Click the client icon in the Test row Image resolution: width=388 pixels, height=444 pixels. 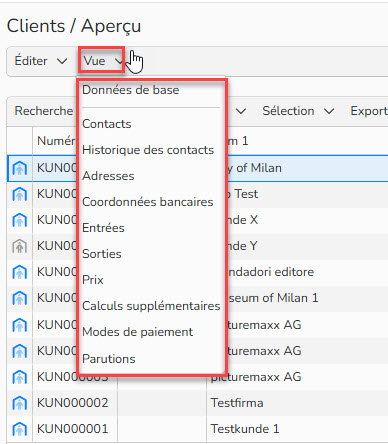[20, 194]
